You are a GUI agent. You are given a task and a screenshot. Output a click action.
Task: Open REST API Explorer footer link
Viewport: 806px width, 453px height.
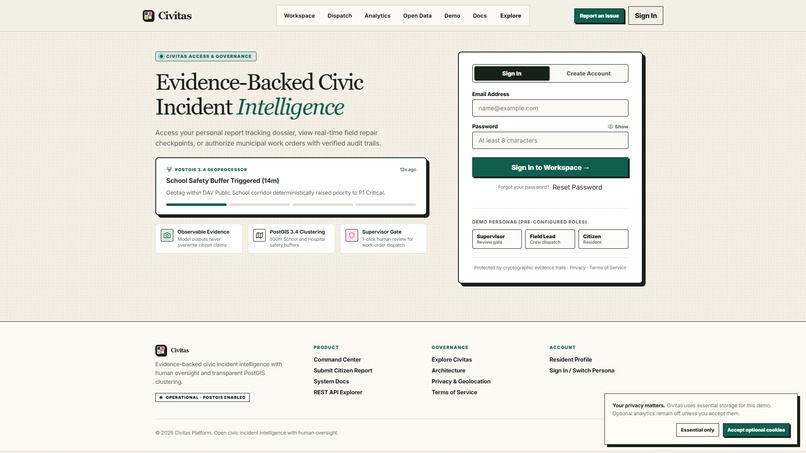(x=338, y=392)
